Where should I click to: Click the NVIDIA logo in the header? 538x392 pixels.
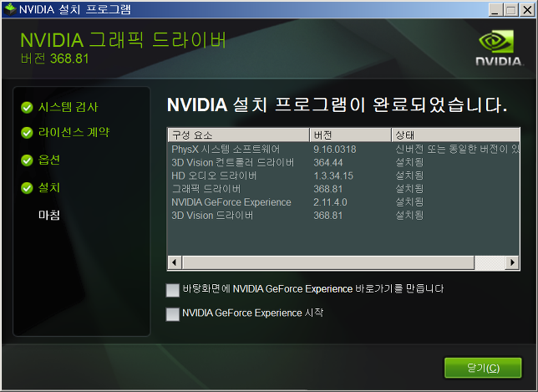click(x=500, y=48)
